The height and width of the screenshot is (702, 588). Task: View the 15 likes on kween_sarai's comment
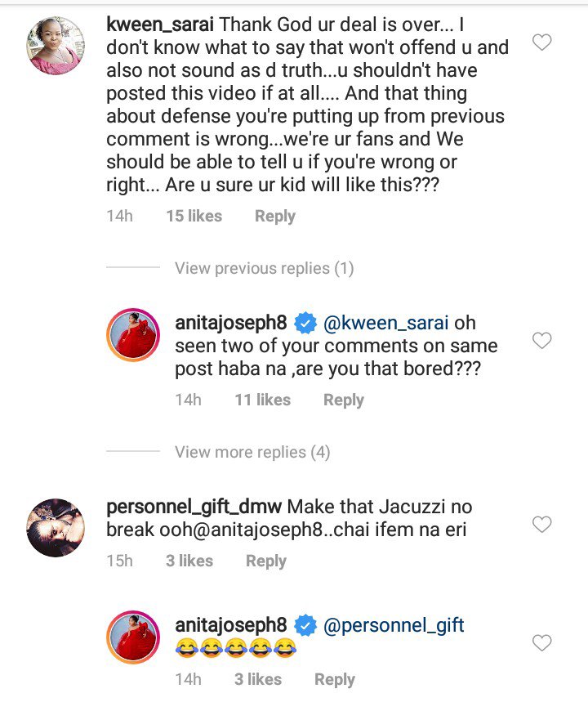coord(194,217)
